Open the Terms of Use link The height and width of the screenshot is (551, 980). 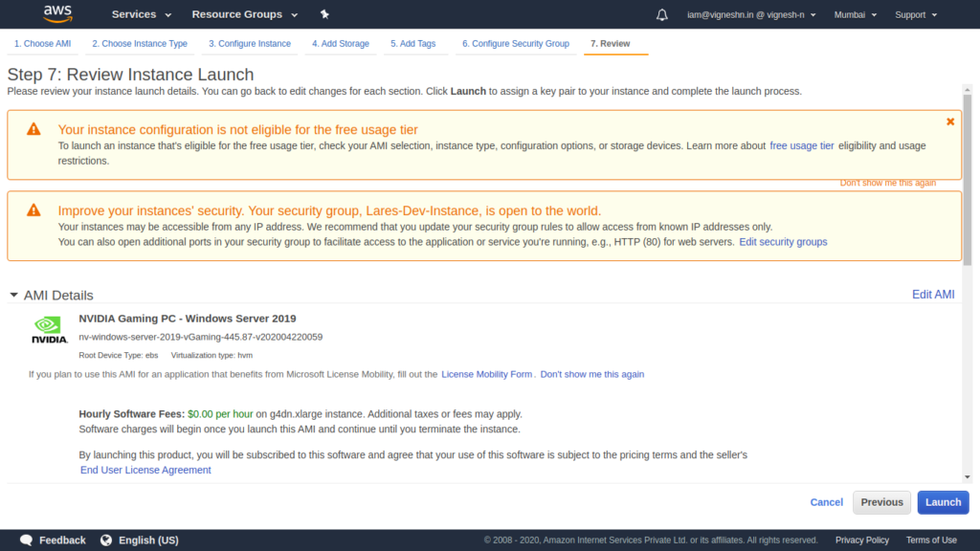(931, 540)
